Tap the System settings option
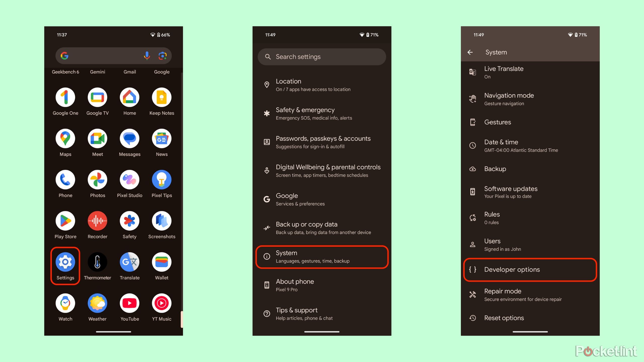Viewport: 644px width, 362px height. [x=323, y=257]
